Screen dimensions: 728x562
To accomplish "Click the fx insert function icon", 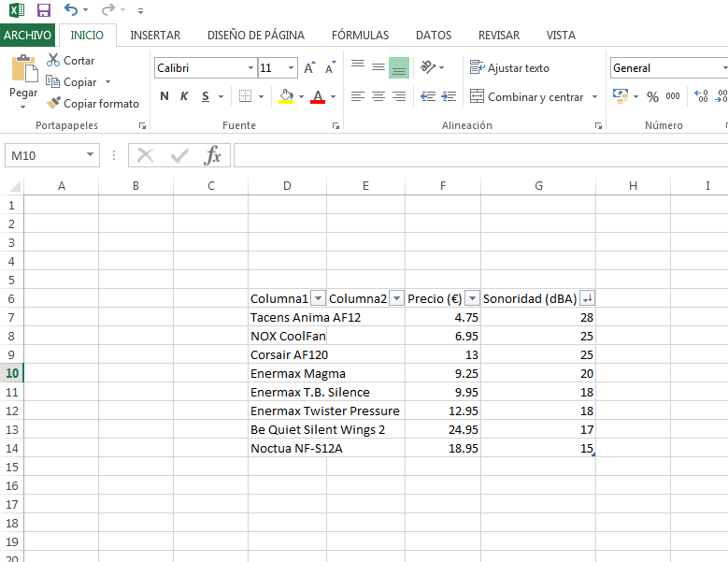I will point(212,155).
